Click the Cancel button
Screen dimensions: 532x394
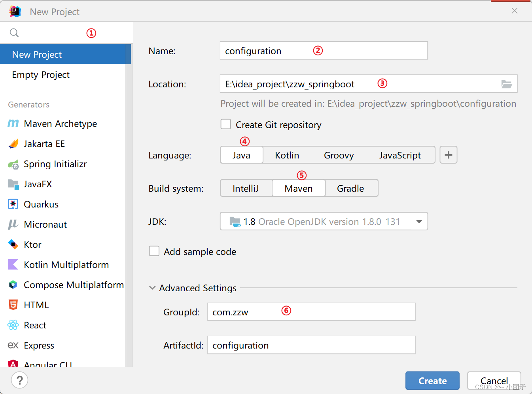(494, 381)
